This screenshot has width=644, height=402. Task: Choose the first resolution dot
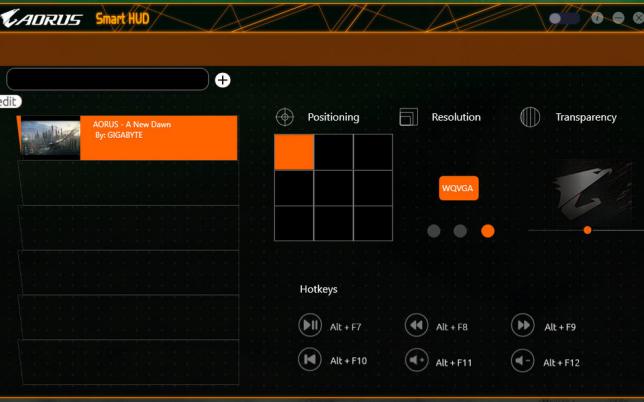coord(434,231)
